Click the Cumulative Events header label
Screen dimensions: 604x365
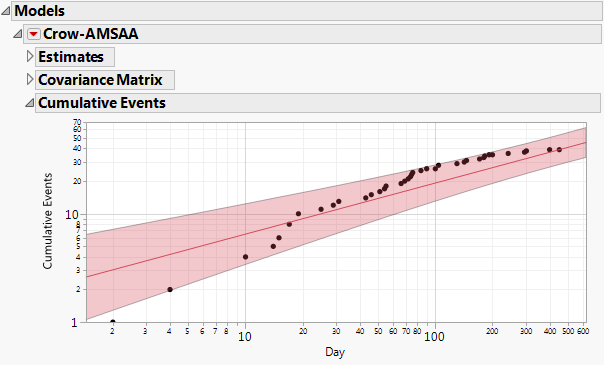102,103
